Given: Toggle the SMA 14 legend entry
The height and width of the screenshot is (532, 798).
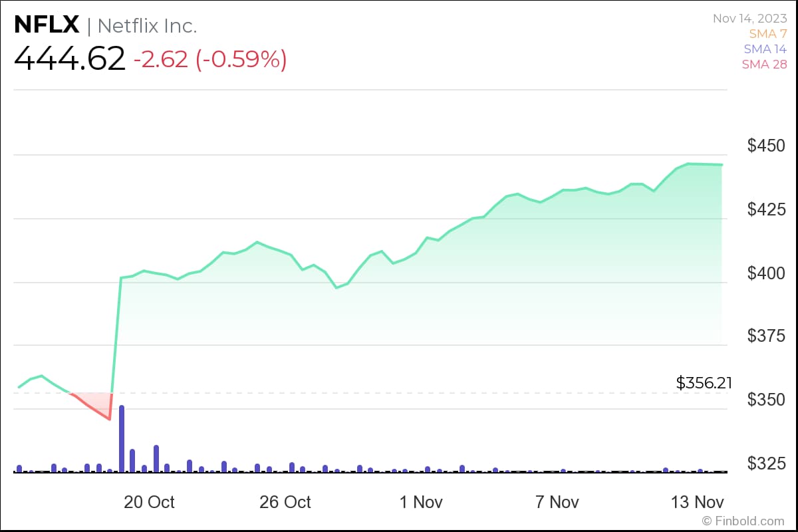Looking at the screenshot, I should point(765,49).
